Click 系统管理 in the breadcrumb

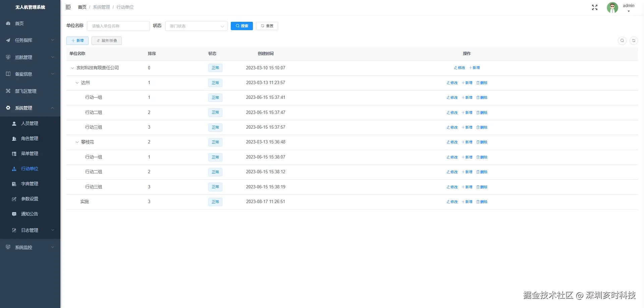click(x=101, y=7)
